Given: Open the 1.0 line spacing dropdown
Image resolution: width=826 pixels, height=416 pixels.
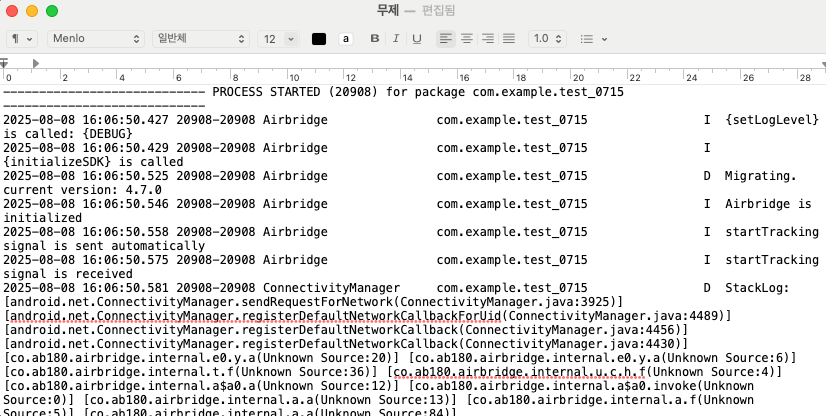Looking at the screenshot, I should [x=547, y=38].
